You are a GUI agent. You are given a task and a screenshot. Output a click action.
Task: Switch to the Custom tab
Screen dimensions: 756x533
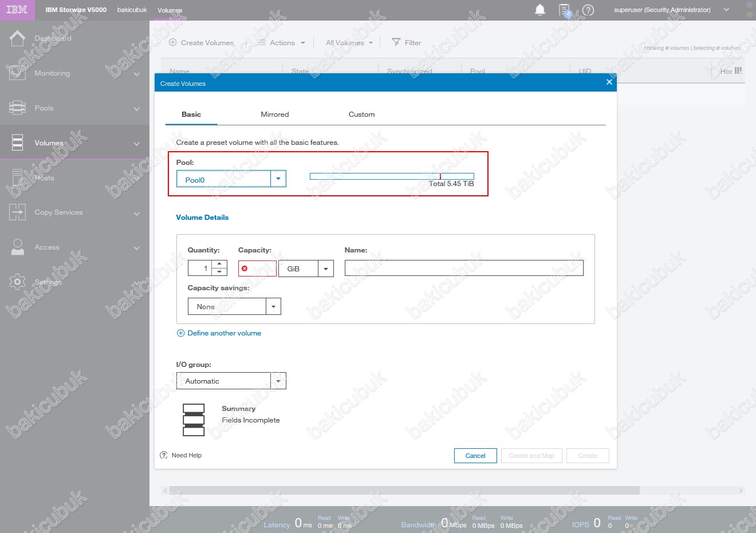click(x=361, y=115)
